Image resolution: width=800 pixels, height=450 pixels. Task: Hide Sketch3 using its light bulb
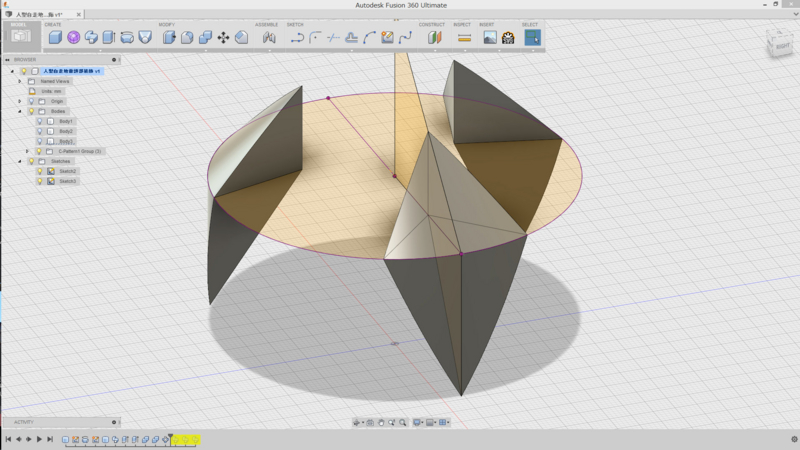pos(40,181)
